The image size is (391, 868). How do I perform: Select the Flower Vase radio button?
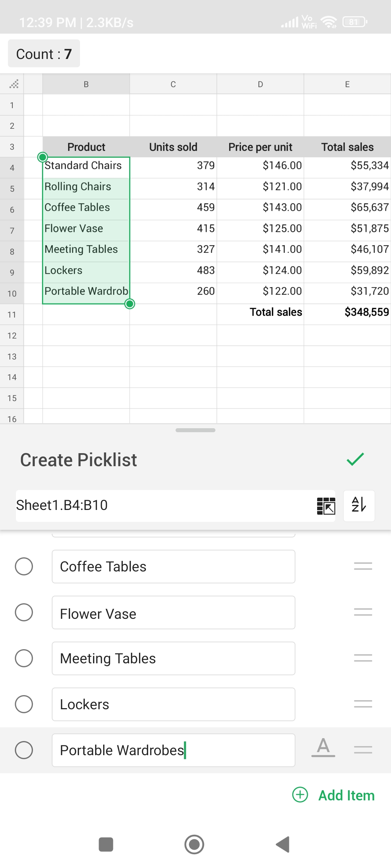point(24,612)
